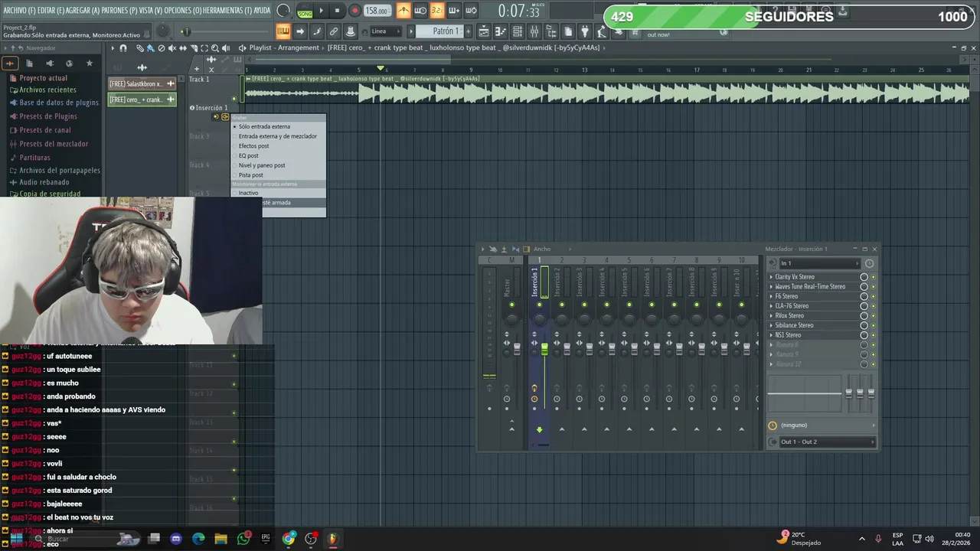Open the ARCHIVO (F) menu
The height and width of the screenshot is (551, 980).
(19, 11)
